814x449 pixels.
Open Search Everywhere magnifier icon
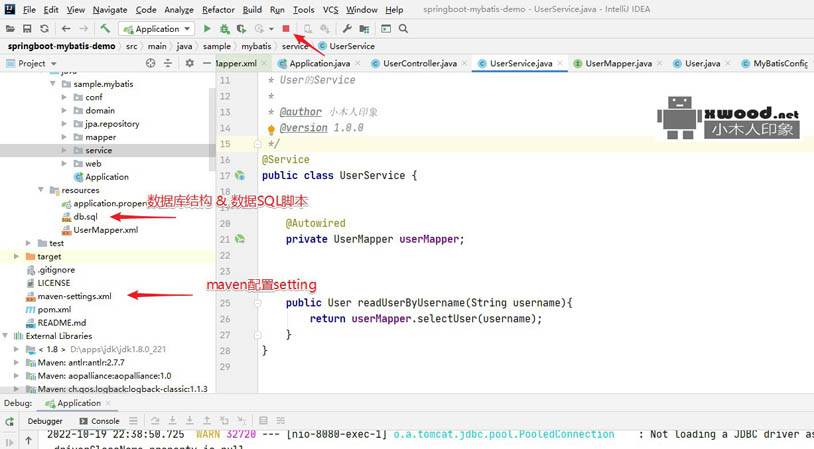pyautogui.click(x=403, y=29)
